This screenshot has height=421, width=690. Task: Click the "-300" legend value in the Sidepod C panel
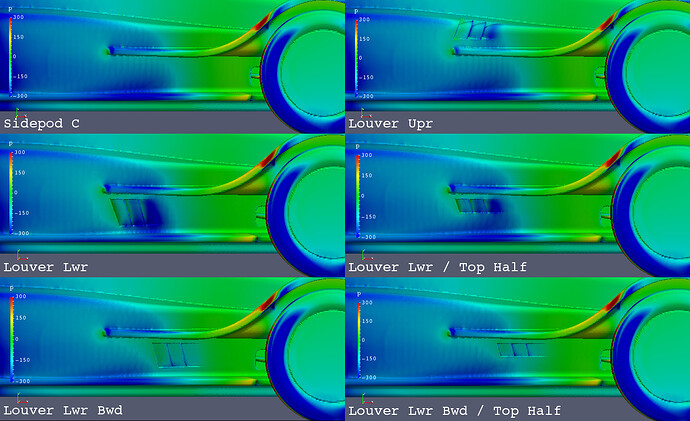coord(19,95)
